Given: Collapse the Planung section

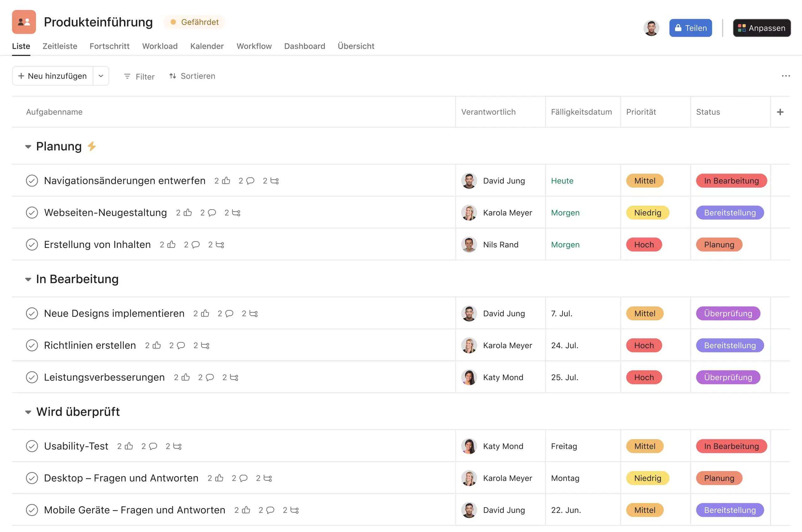Looking at the screenshot, I should (x=29, y=146).
